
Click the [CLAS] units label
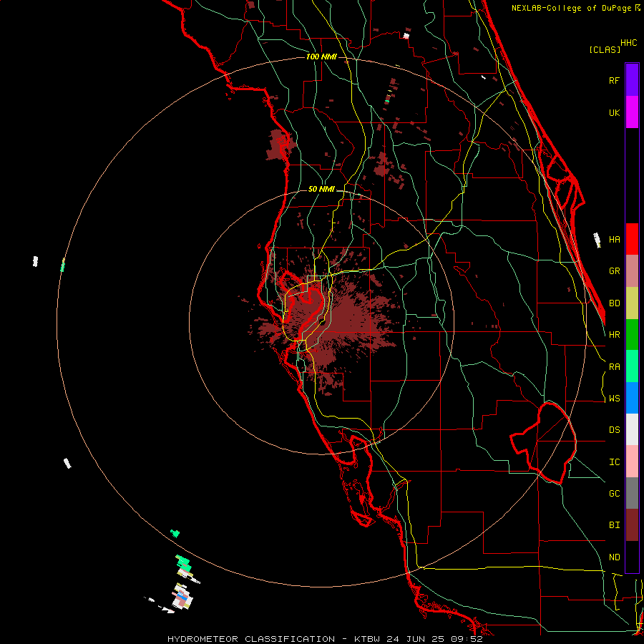coord(605,49)
